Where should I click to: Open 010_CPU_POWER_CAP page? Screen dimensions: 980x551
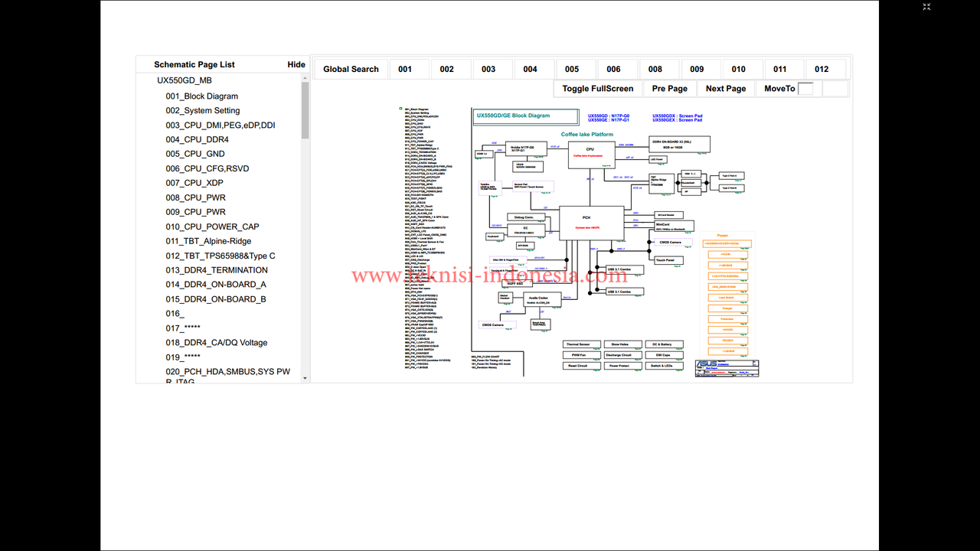[212, 227]
